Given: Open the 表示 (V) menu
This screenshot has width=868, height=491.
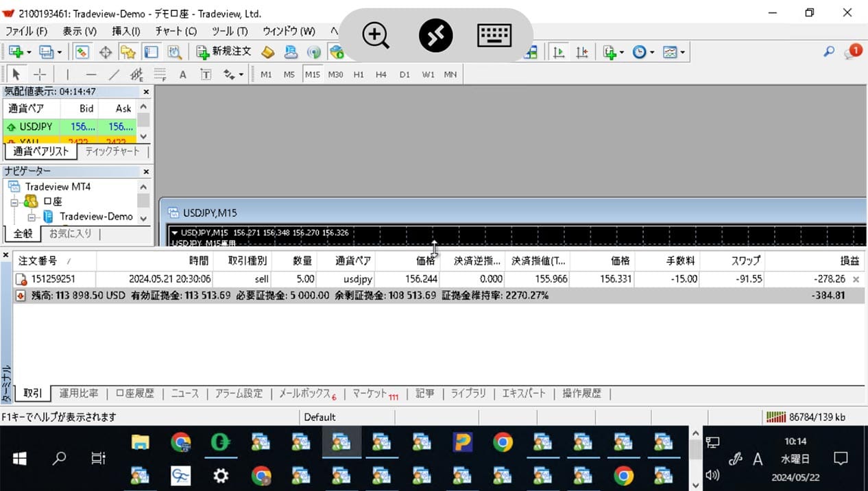Looking at the screenshot, I should click(80, 31).
